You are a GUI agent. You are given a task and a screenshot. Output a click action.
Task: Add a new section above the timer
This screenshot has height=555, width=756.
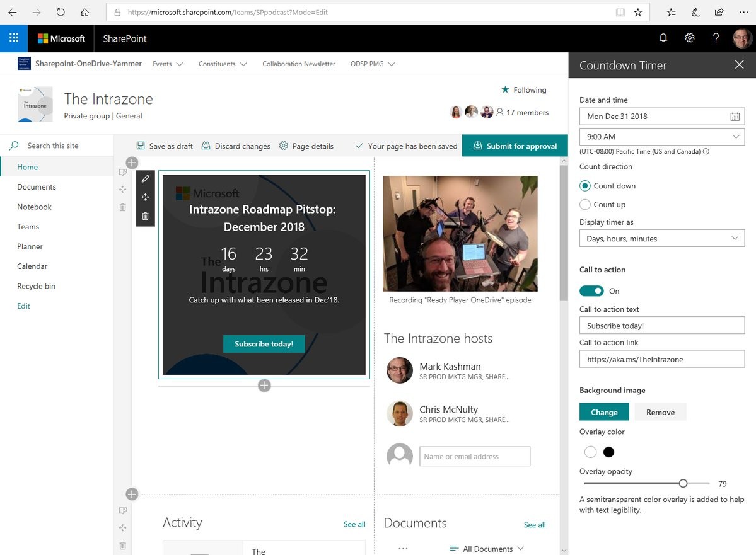click(132, 163)
